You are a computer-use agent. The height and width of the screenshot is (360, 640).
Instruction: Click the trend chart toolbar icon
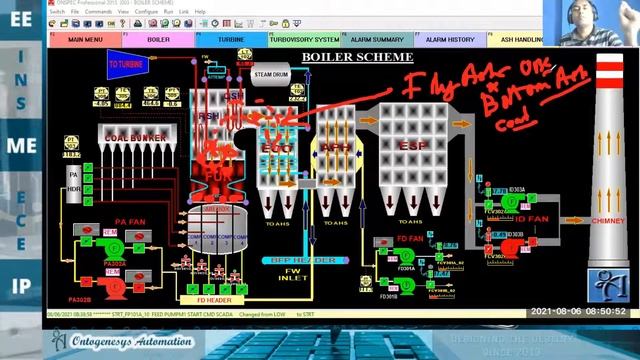[238, 24]
